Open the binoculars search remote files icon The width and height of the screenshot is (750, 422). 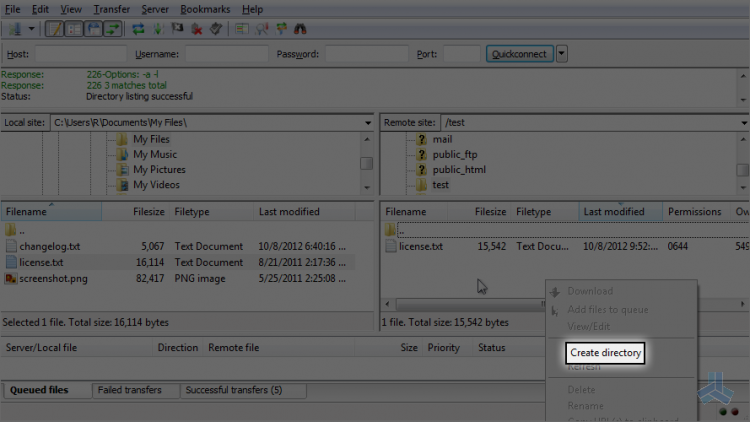(x=300, y=29)
